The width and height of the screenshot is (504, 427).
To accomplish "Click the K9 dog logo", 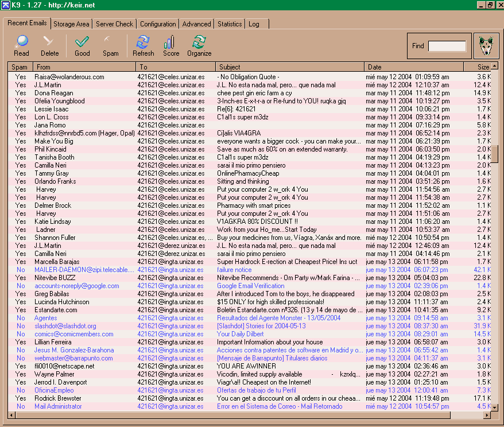I will click(x=486, y=46).
